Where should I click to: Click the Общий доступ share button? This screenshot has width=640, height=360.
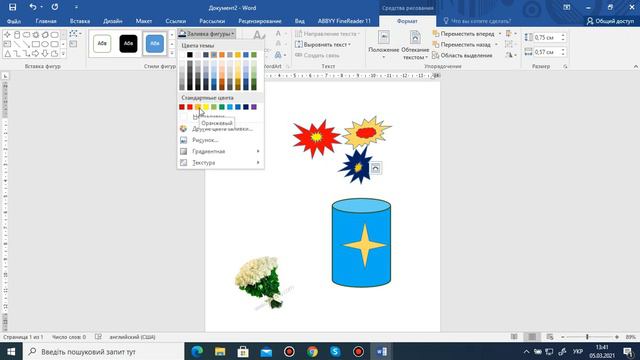pyautogui.click(x=610, y=21)
